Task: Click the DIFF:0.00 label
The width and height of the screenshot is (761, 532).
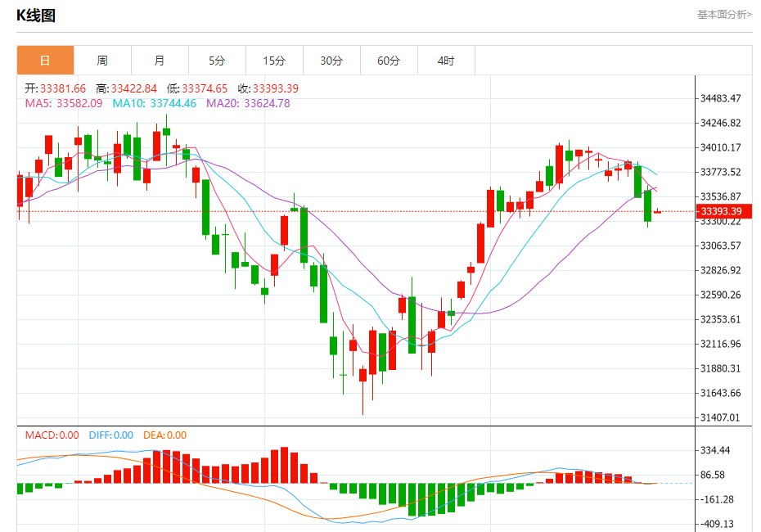Action: 110,435
